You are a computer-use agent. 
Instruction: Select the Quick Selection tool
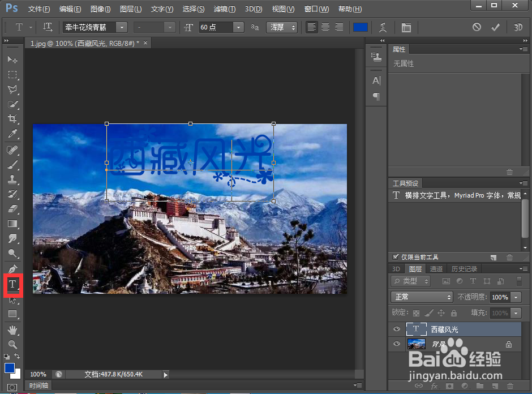[12, 104]
